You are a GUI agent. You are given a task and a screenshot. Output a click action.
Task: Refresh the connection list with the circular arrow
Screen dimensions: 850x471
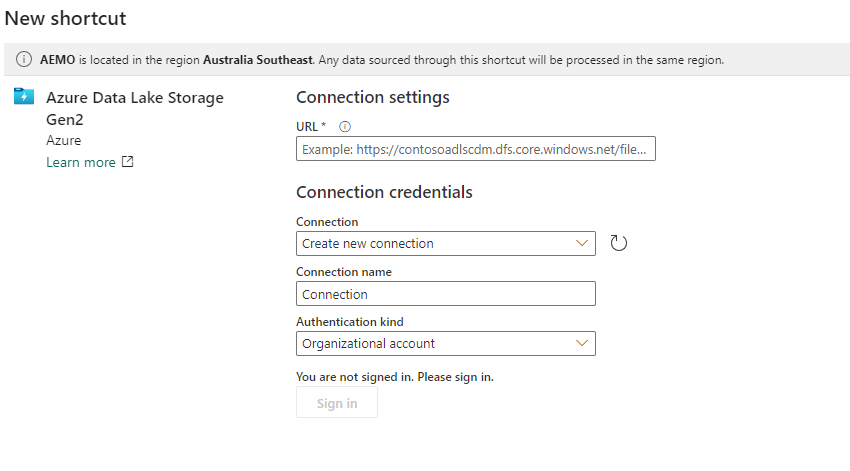coord(619,243)
